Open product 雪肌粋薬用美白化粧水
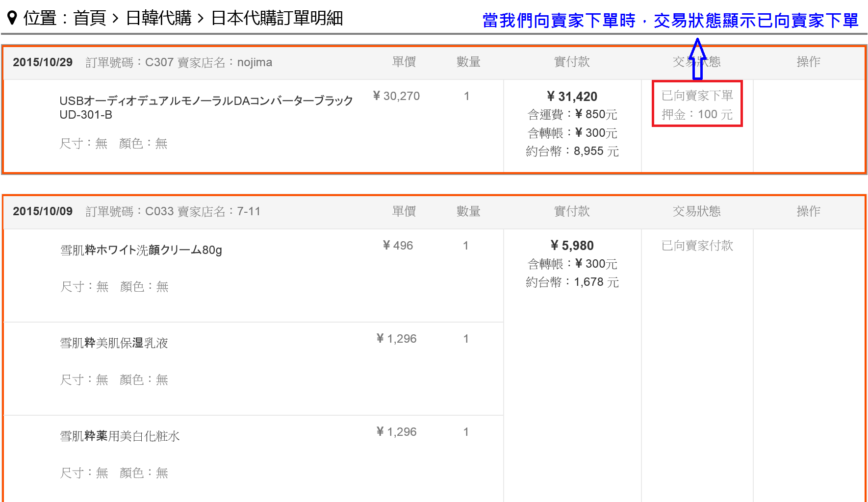This screenshot has width=868, height=502. [120, 436]
